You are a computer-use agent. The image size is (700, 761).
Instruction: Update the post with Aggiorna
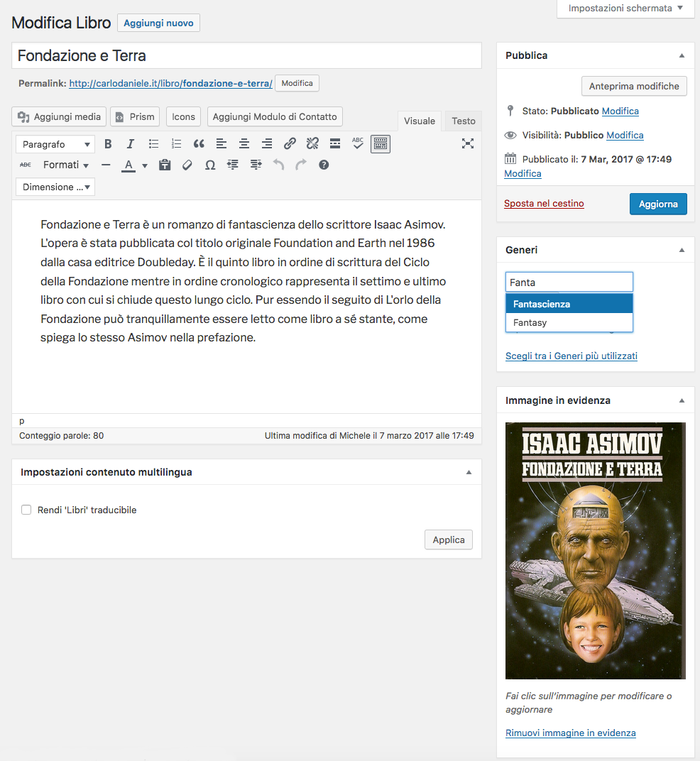pyautogui.click(x=658, y=204)
